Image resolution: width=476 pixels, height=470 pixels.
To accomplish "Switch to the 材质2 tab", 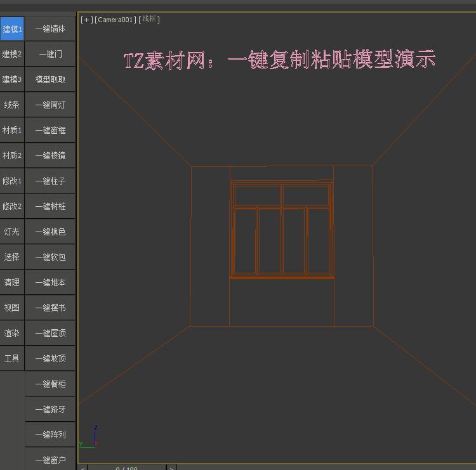I will point(12,155).
